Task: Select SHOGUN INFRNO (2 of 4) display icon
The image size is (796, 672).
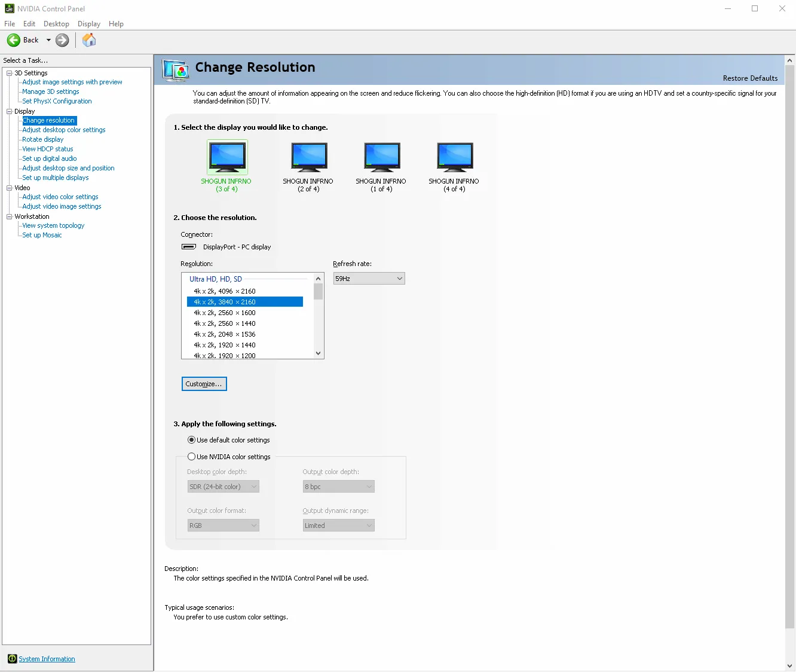Action: (x=309, y=157)
